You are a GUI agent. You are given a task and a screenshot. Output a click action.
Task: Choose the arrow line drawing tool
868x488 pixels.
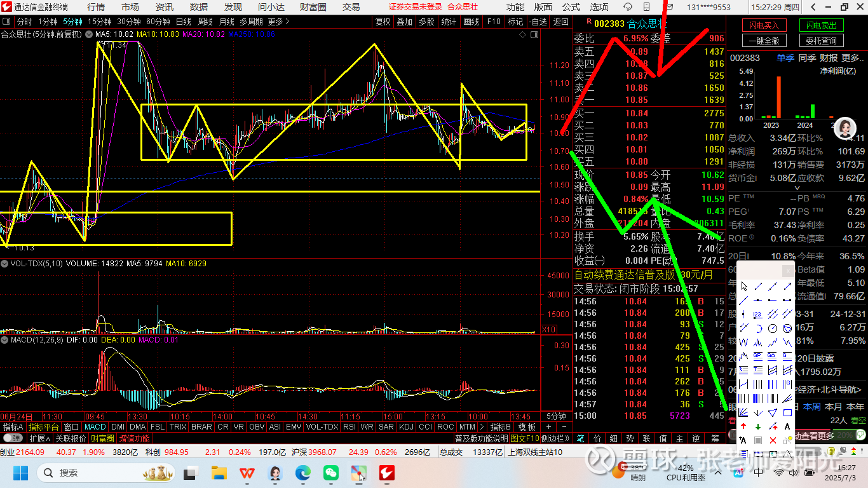click(788, 286)
